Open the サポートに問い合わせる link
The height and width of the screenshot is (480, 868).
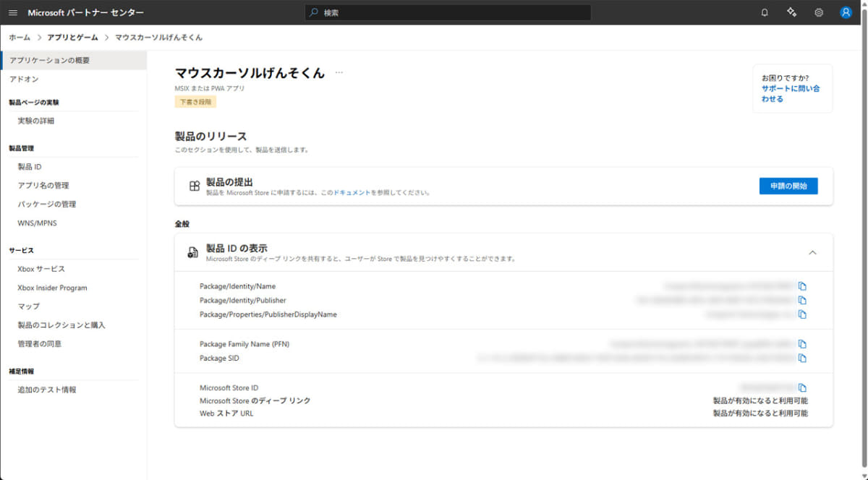click(x=790, y=94)
